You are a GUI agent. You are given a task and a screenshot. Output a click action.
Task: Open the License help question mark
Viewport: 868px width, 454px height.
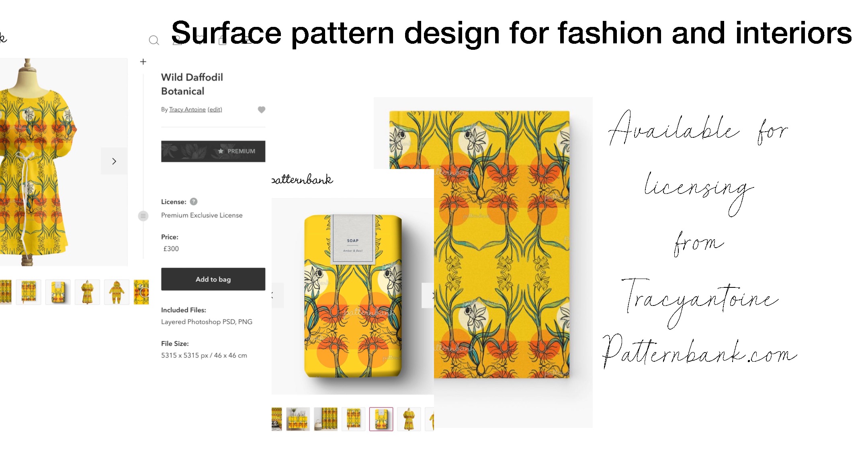pyautogui.click(x=194, y=202)
